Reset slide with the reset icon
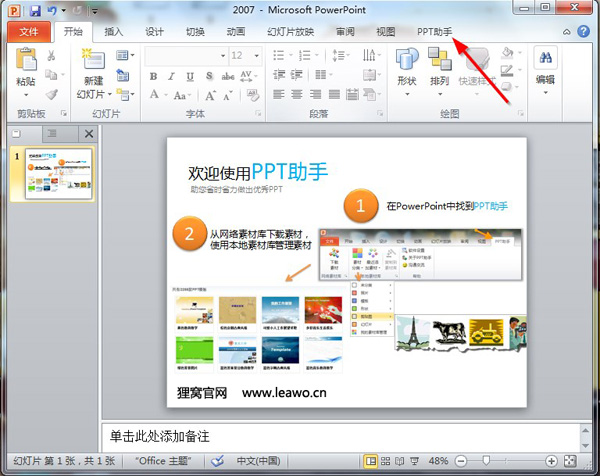This screenshot has width=600, height=476. (123, 75)
